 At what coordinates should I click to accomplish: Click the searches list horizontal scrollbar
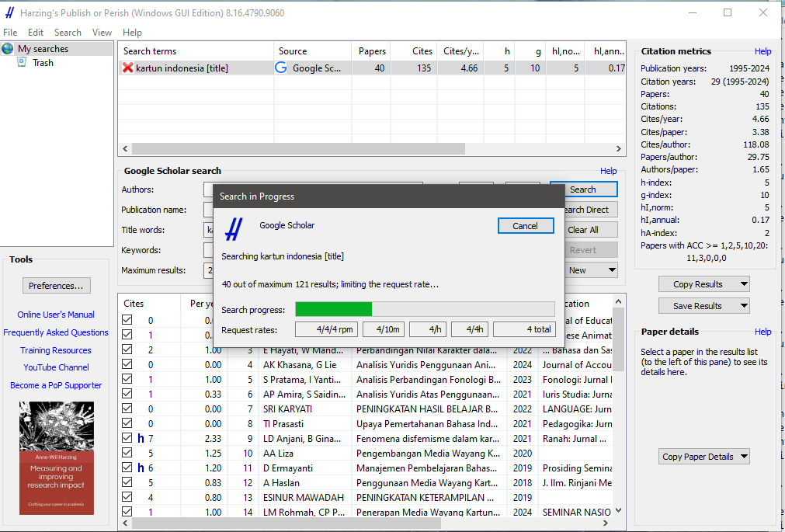click(298, 149)
